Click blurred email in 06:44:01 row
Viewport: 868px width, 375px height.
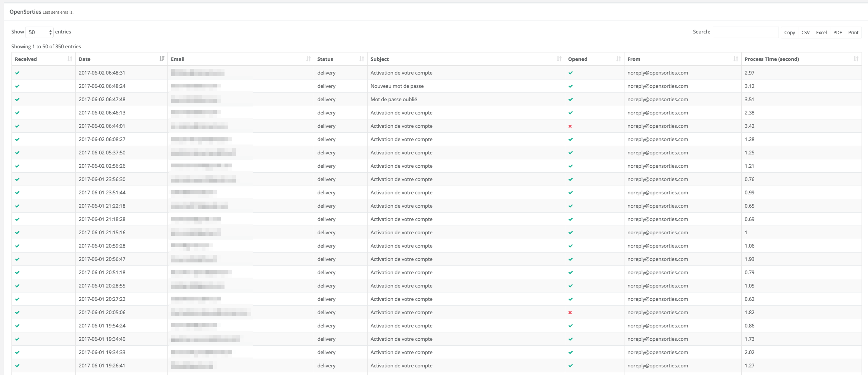click(200, 126)
